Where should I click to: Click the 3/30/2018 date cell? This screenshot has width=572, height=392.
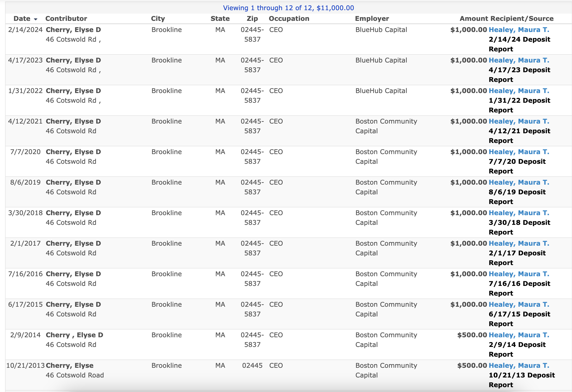pos(25,213)
